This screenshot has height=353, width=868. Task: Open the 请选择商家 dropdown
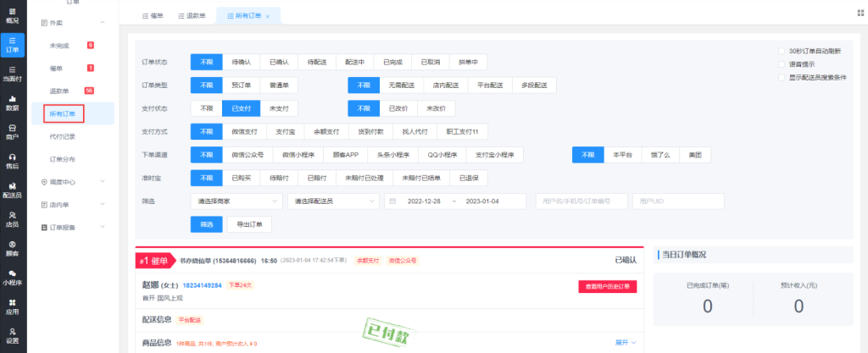point(236,201)
